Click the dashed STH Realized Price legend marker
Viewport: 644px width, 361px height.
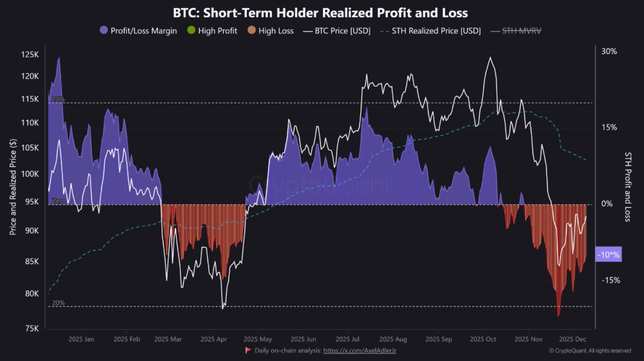pyautogui.click(x=385, y=31)
